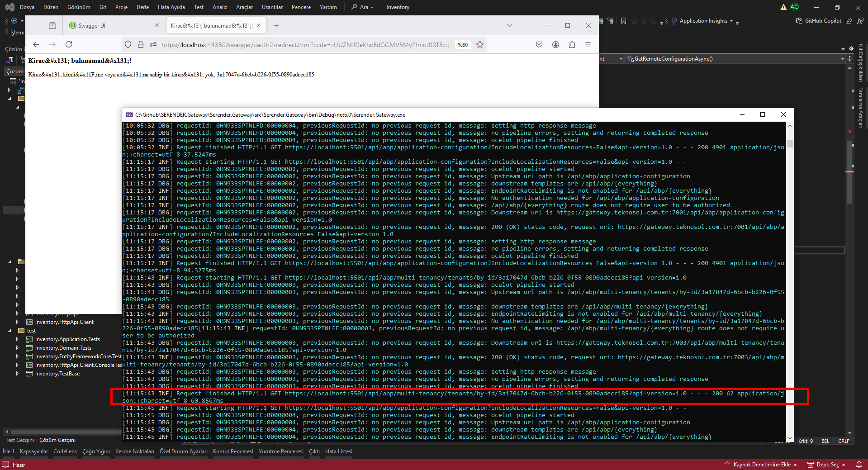Screen dimensions: 868x470
Task: Click the Firefox account profile icon
Action: tap(555, 44)
